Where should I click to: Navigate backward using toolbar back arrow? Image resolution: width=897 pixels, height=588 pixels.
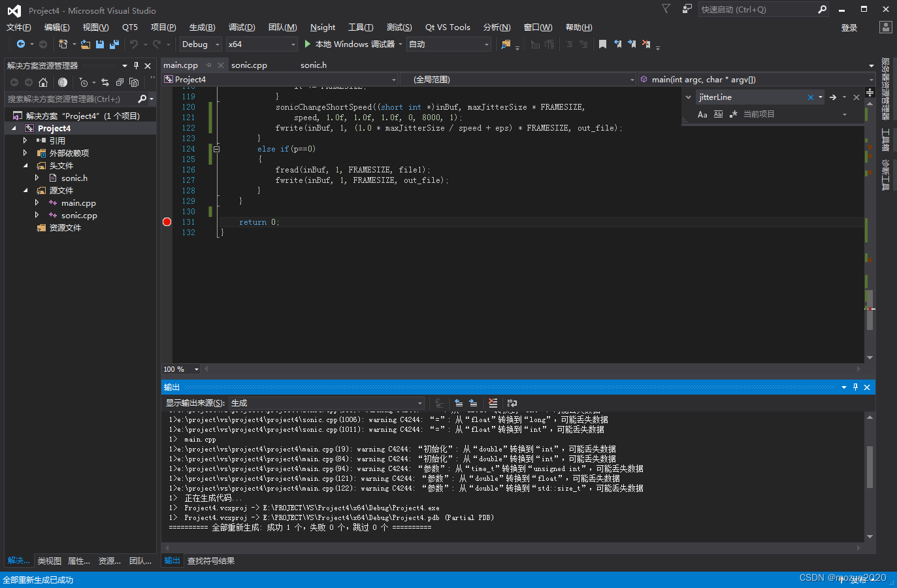[21, 44]
